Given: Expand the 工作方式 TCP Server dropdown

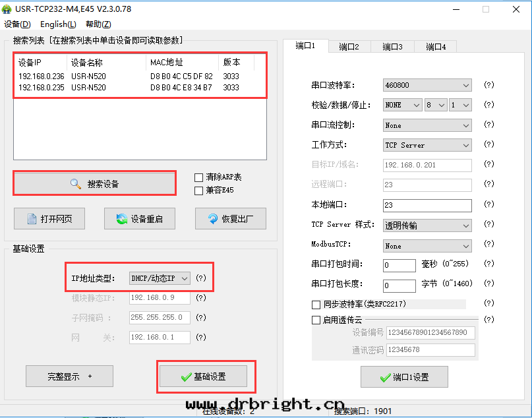Looking at the screenshot, I should (427, 145).
